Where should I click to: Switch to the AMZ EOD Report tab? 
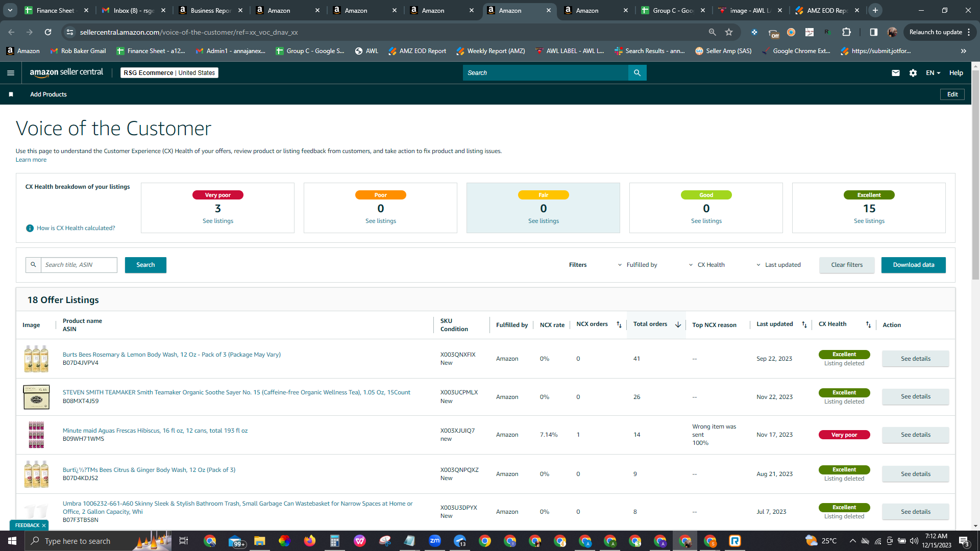(828, 10)
